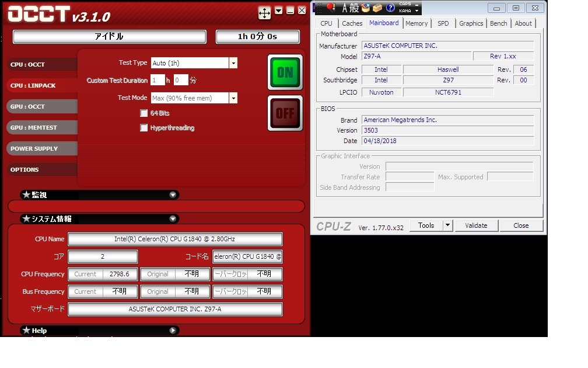
Task: Open the CPU-Z Tools dropdown arrow
Action: [447, 225]
